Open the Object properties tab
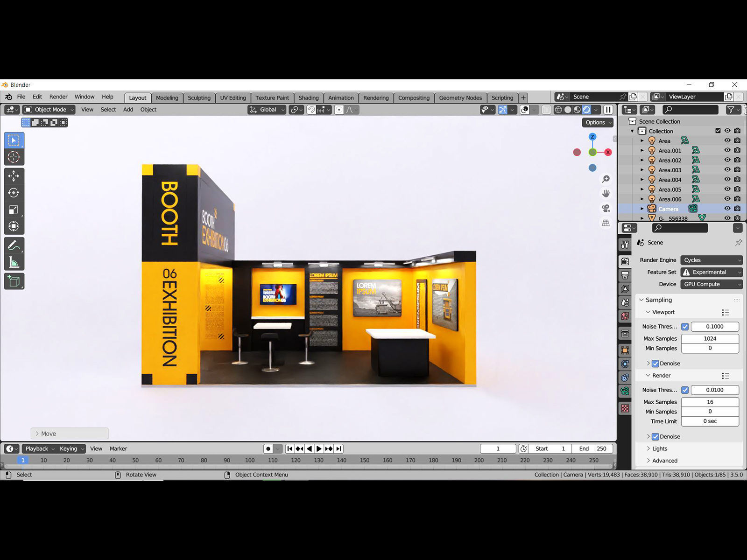Screen dimensions: 747x560 pos(625,350)
